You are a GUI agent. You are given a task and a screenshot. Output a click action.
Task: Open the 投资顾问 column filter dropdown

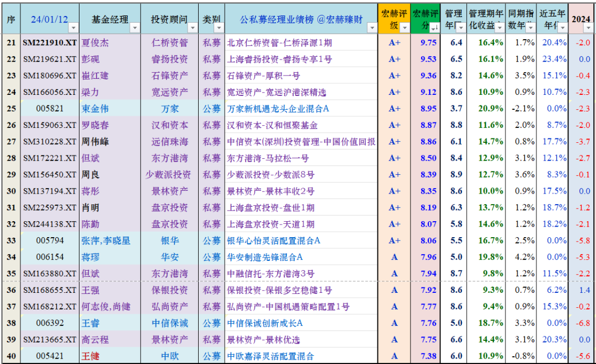[x=193, y=28]
